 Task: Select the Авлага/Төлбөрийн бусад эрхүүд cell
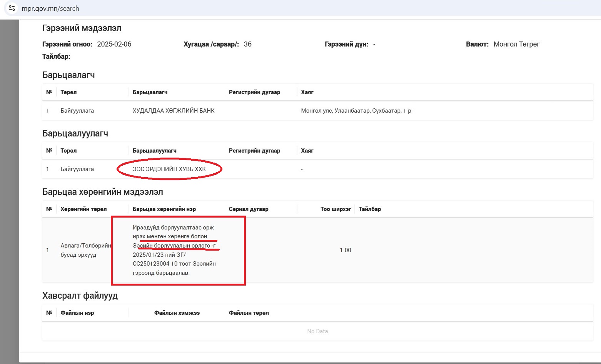click(x=85, y=250)
